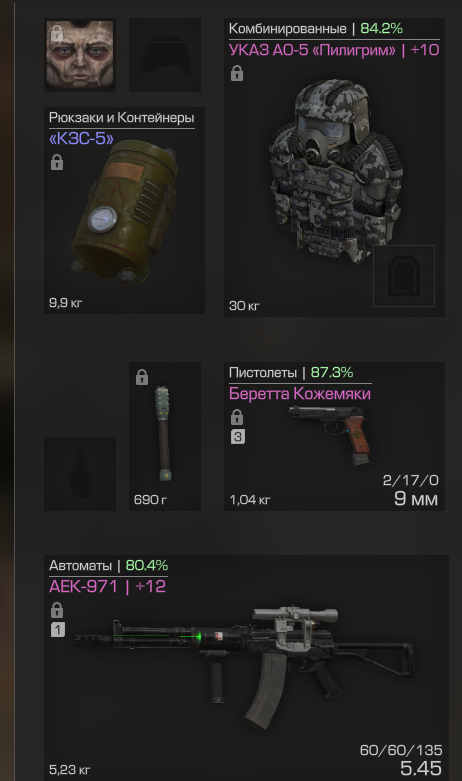Screen dimensions: 462x781
Task: Click the empty armor plate slot
Action: coord(404,275)
